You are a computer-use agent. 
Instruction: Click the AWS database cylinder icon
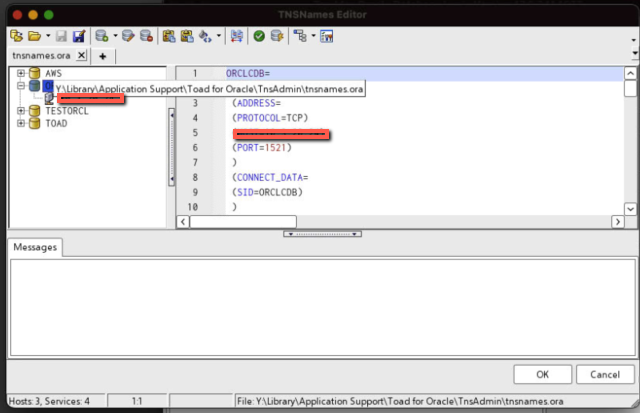[35, 73]
